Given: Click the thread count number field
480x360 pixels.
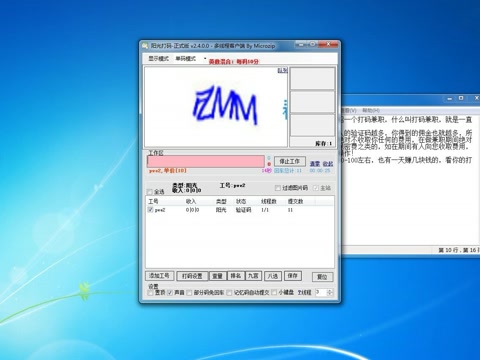Looking at the screenshot, I should 321,292.
